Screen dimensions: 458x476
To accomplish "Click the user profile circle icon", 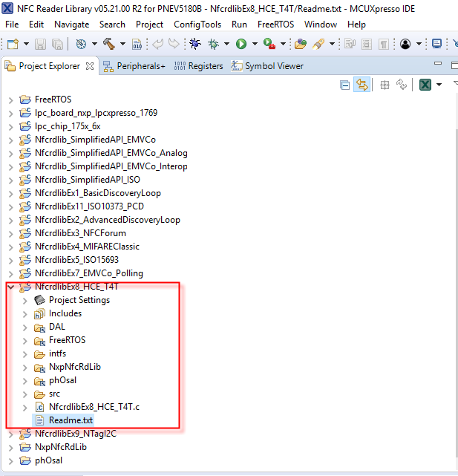I will (405, 45).
